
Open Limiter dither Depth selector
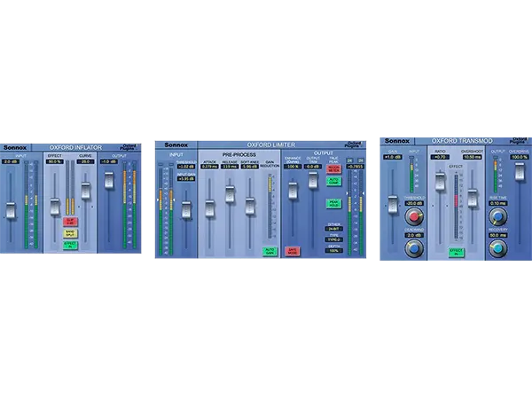(x=334, y=250)
